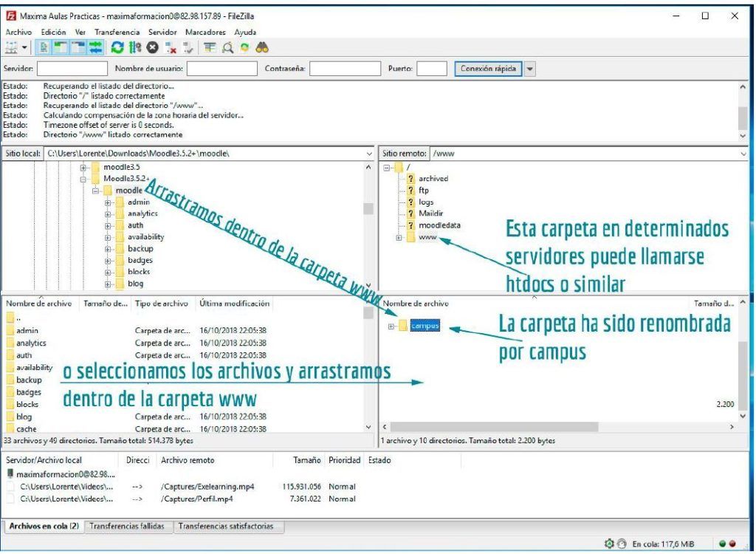Switch to Transferencias fallidas tab

coord(127,527)
